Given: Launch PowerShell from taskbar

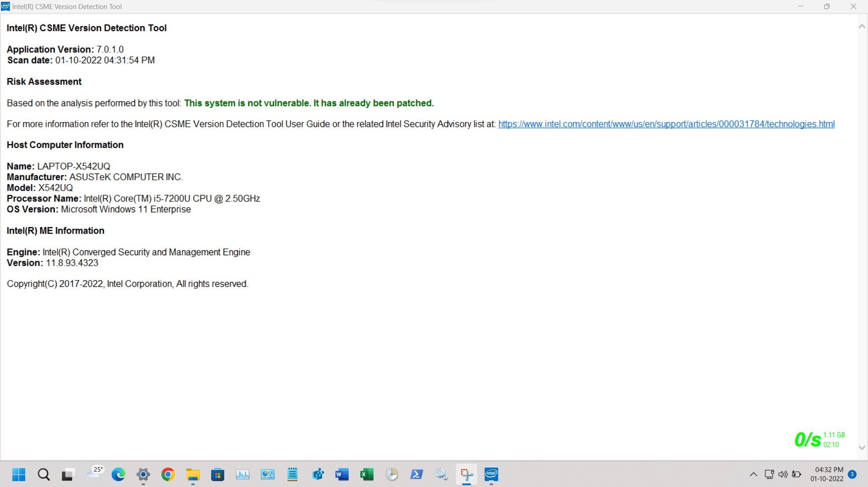Looking at the screenshot, I should 417,475.
